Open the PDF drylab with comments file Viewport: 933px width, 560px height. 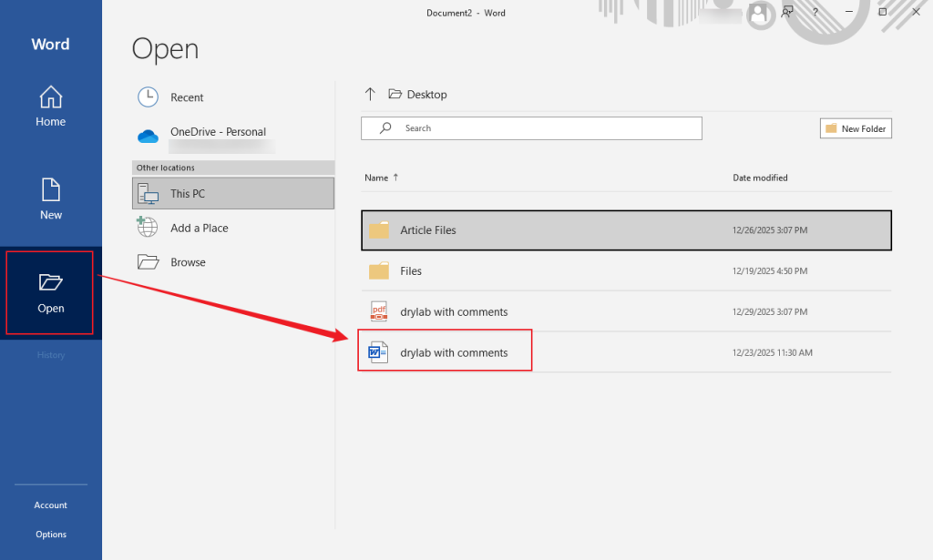click(454, 312)
